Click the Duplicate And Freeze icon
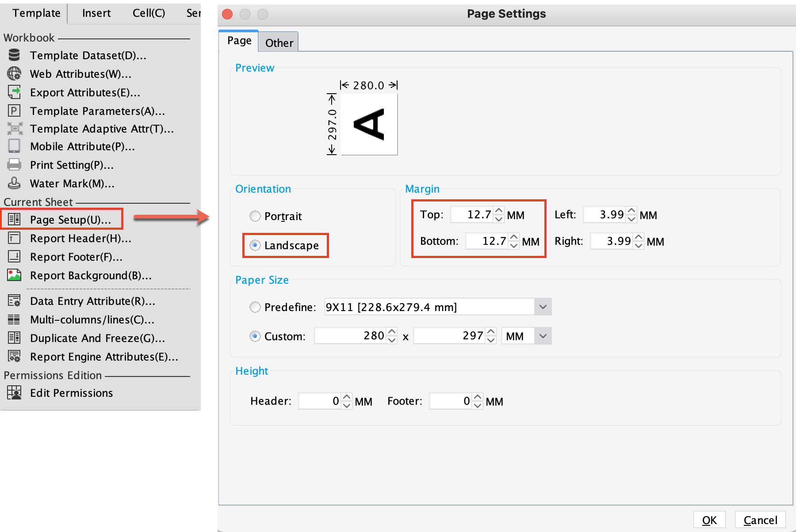796x532 pixels. click(x=14, y=338)
